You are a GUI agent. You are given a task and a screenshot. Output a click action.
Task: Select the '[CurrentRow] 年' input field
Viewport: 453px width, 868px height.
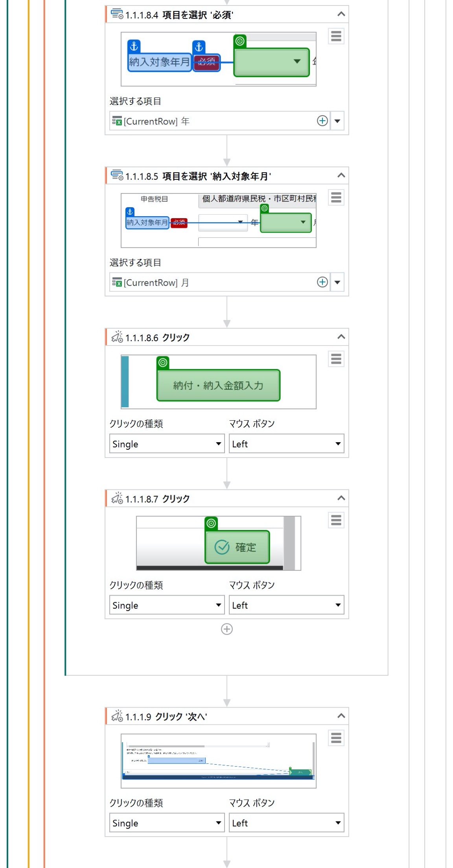219,121
